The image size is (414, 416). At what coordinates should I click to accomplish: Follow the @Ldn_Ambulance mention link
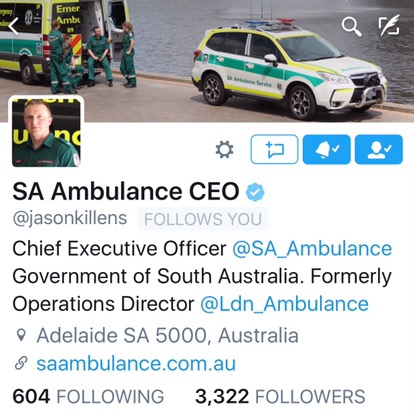coord(284,304)
